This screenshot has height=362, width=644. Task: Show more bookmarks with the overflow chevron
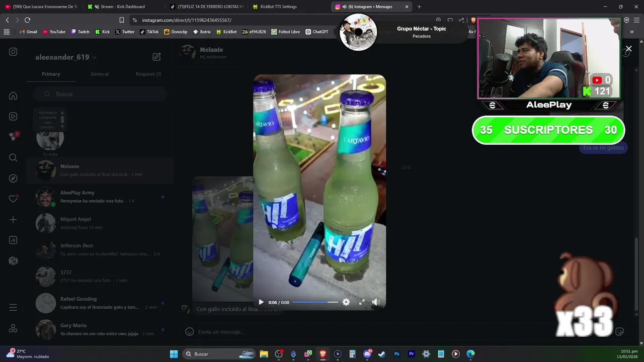click(631, 32)
